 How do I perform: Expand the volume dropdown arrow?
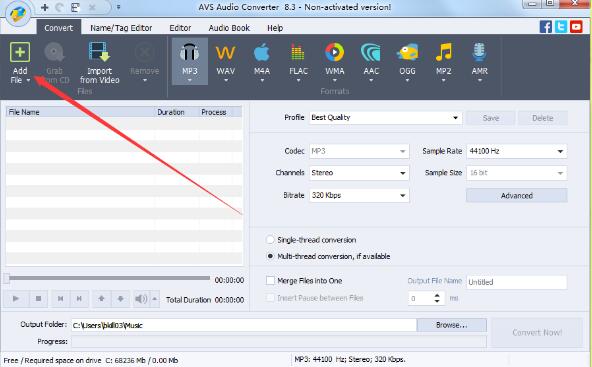155,299
